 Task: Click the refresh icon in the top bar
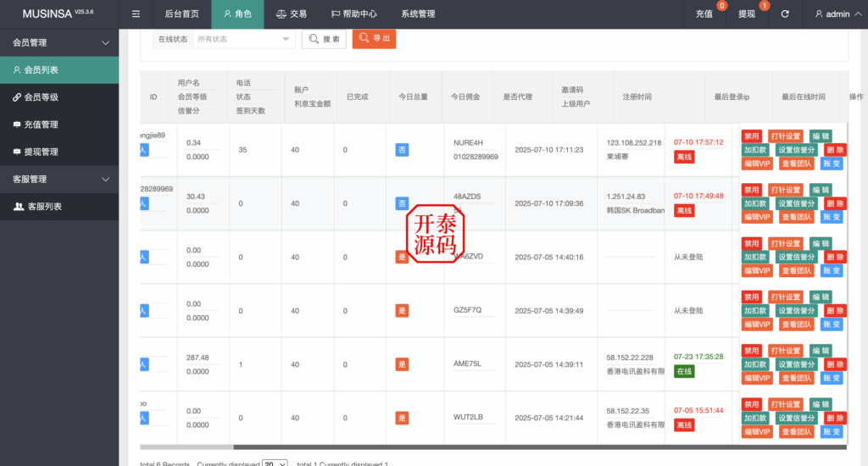click(785, 14)
